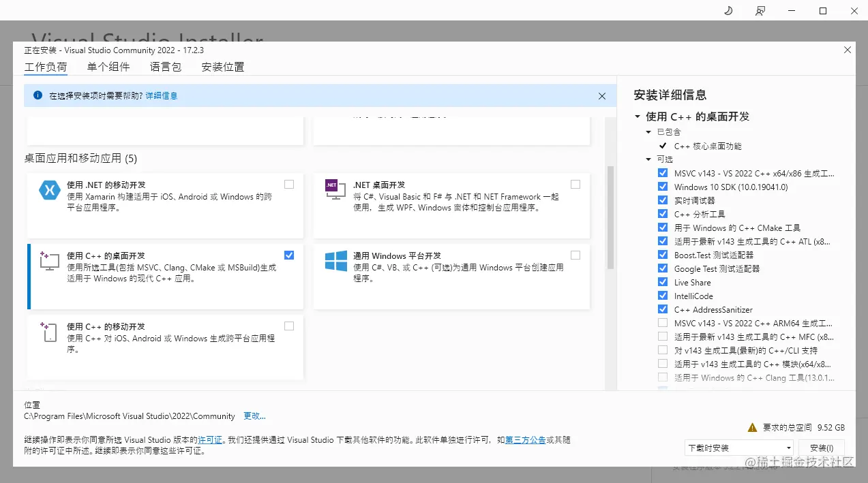868x483 pixels.
Task: Click the night mode moon icon
Action: pyautogui.click(x=728, y=11)
